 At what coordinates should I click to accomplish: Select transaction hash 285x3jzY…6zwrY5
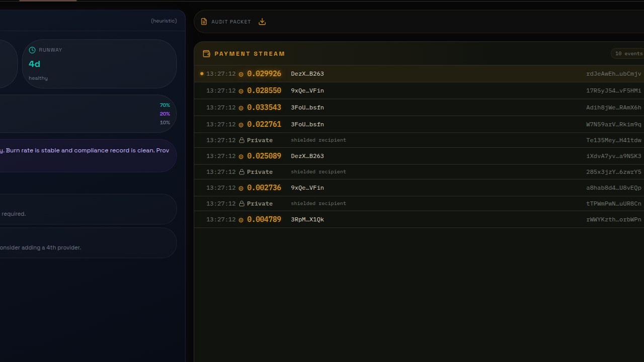click(x=614, y=172)
